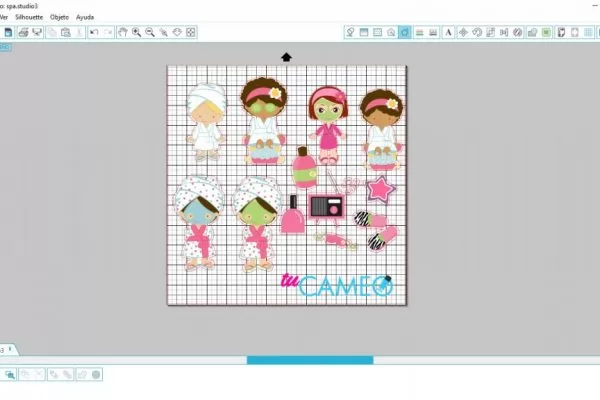Click the Undo arrow icon
Image resolution: width=600 pixels, height=400 pixels.
click(x=94, y=32)
